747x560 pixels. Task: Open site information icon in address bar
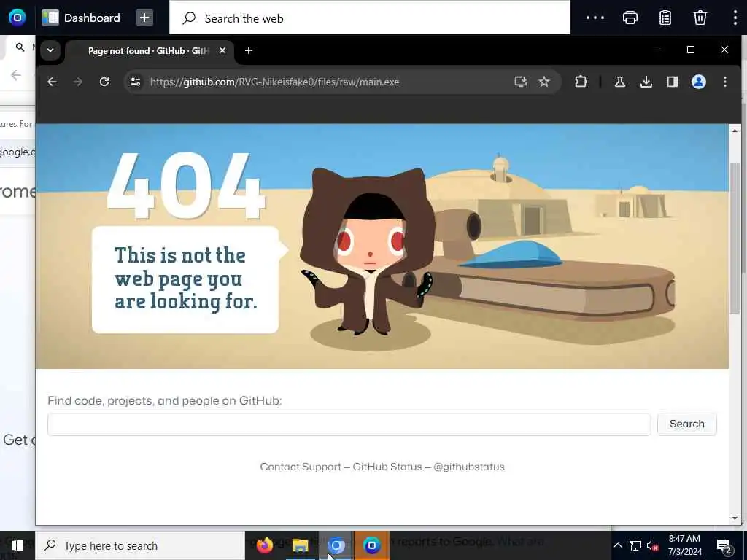click(136, 82)
